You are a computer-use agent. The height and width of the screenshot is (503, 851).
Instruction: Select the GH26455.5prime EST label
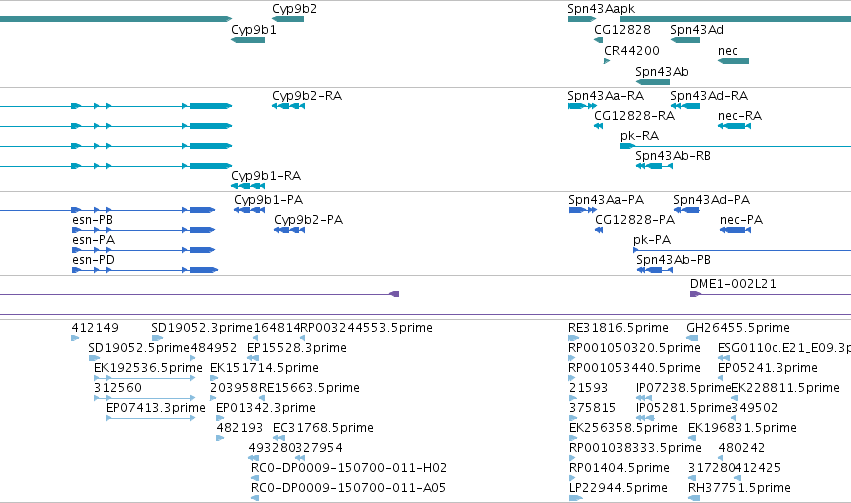point(738,328)
